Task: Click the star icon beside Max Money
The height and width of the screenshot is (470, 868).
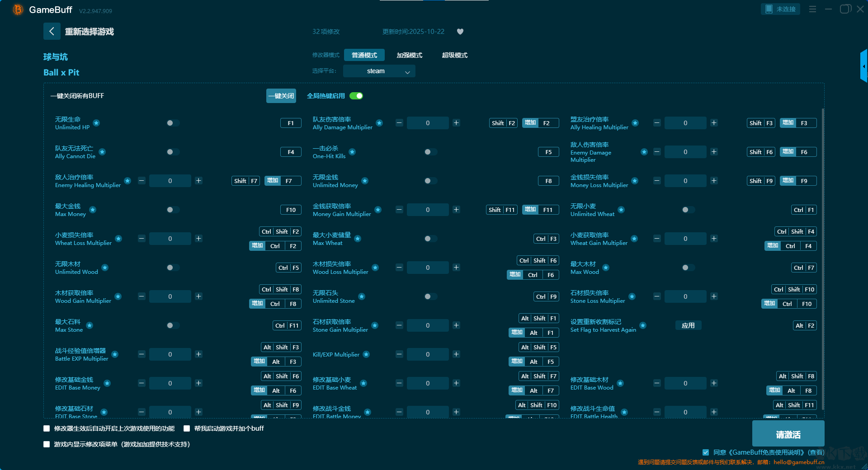Action: click(93, 210)
